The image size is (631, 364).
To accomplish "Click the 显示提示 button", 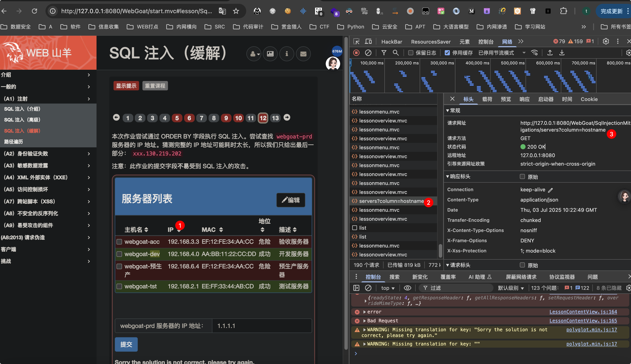I will (126, 86).
